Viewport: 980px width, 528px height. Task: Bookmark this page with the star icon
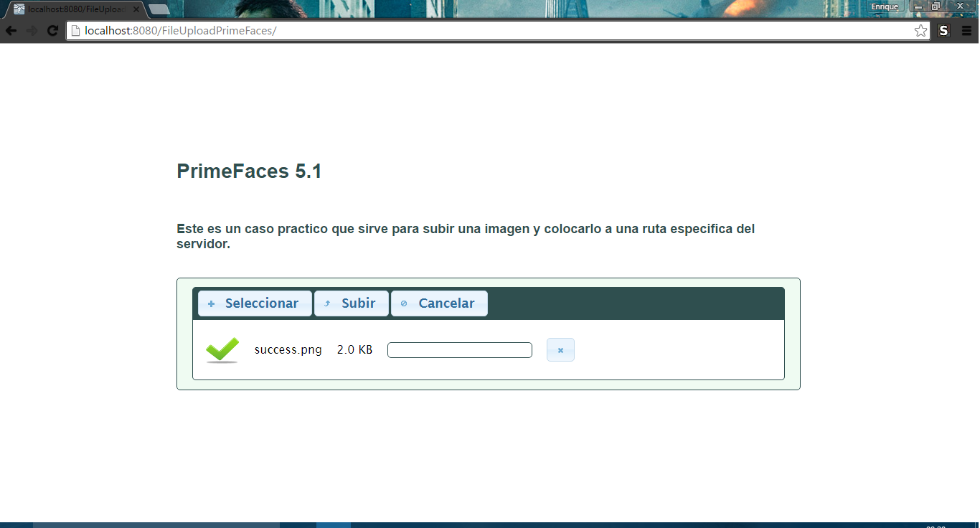tap(920, 31)
